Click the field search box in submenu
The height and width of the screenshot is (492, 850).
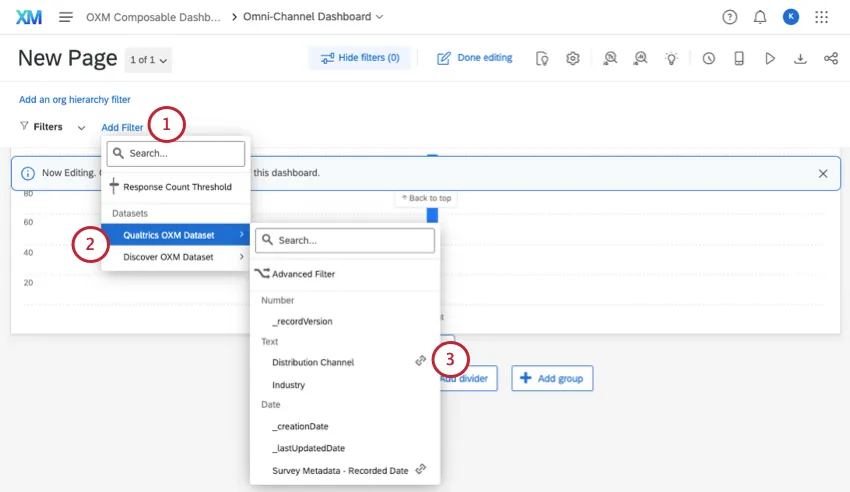345,240
